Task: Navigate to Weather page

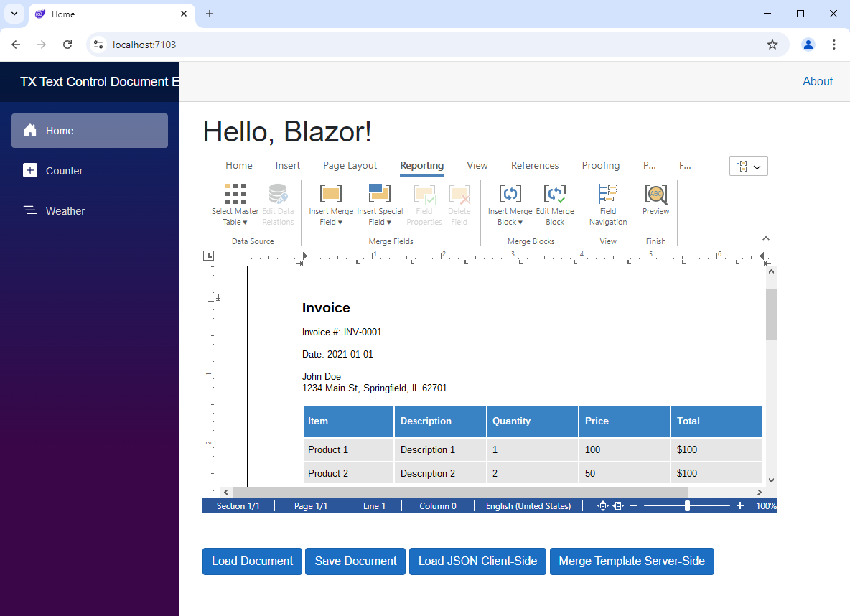Action: pyautogui.click(x=90, y=211)
